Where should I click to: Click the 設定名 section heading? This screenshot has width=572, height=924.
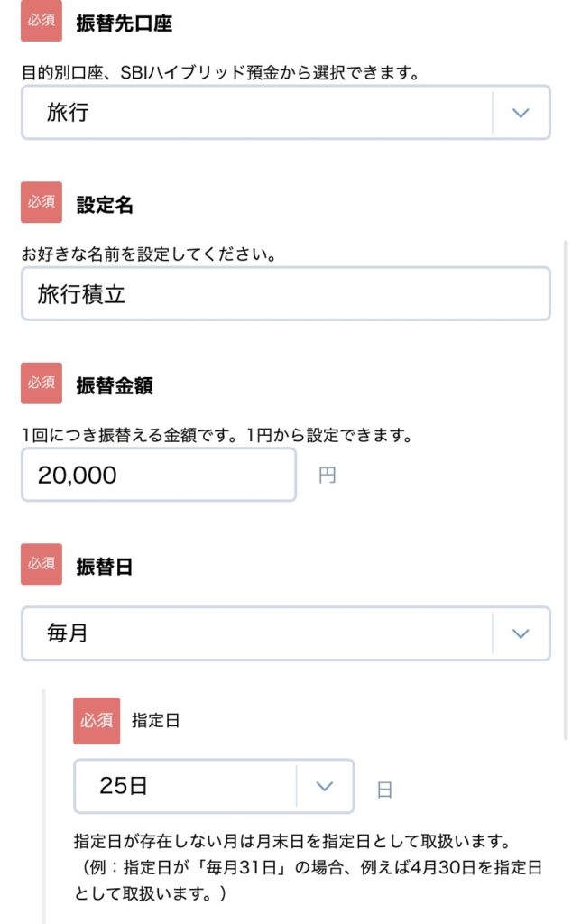click(x=105, y=205)
